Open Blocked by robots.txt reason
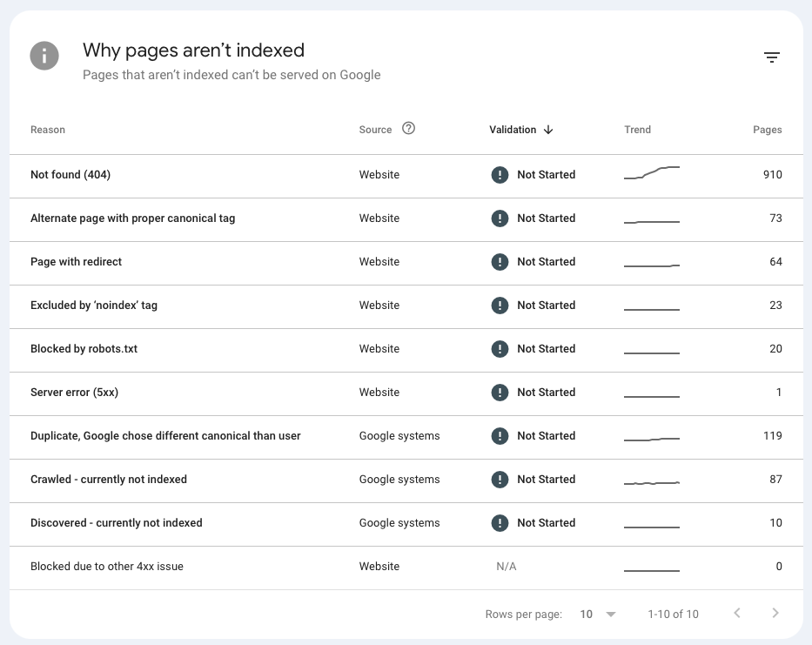812x645 pixels. (x=84, y=349)
